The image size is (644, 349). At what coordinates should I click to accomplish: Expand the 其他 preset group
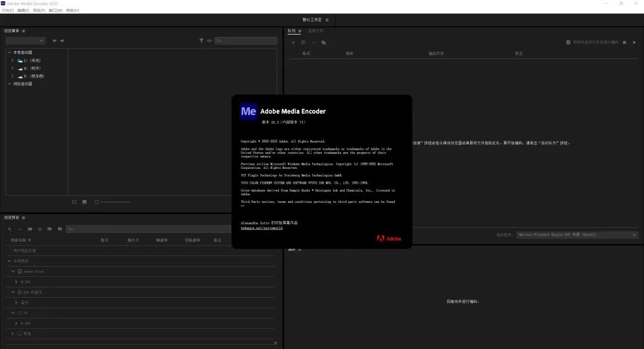point(13,334)
